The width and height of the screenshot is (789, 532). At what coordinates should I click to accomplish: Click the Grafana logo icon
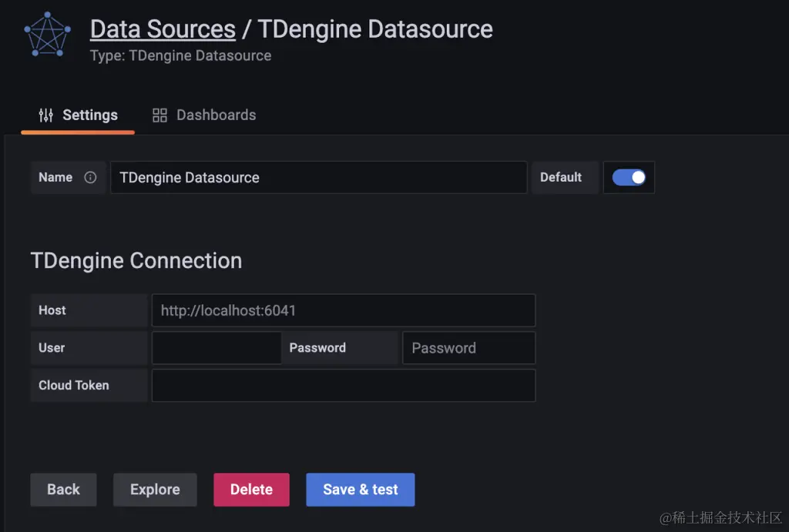click(x=46, y=35)
